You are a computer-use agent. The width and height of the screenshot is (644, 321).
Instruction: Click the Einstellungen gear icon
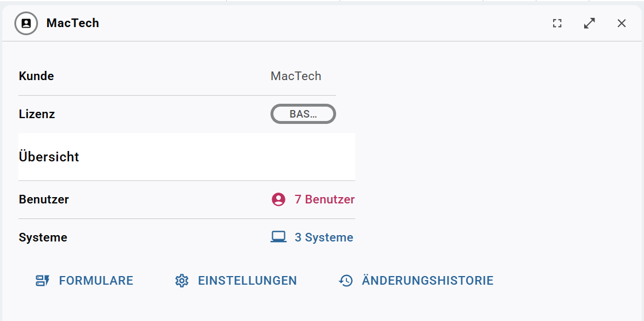(181, 281)
